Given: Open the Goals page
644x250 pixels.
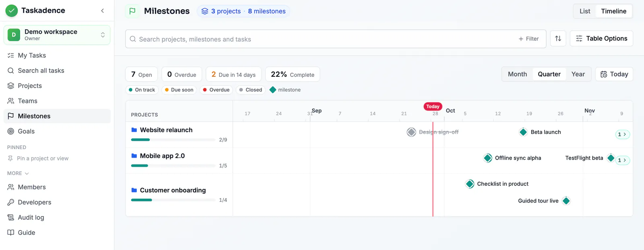Looking at the screenshot, I should [x=57, y=131].
